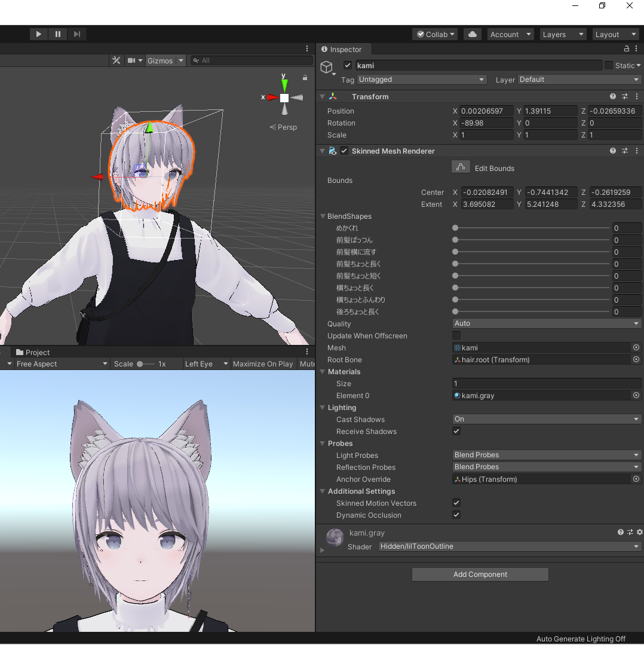The image size is (644, 645).
Task: Disable Dynamic Occlusion
Action: pyautogui.click(x=456, y=515)
